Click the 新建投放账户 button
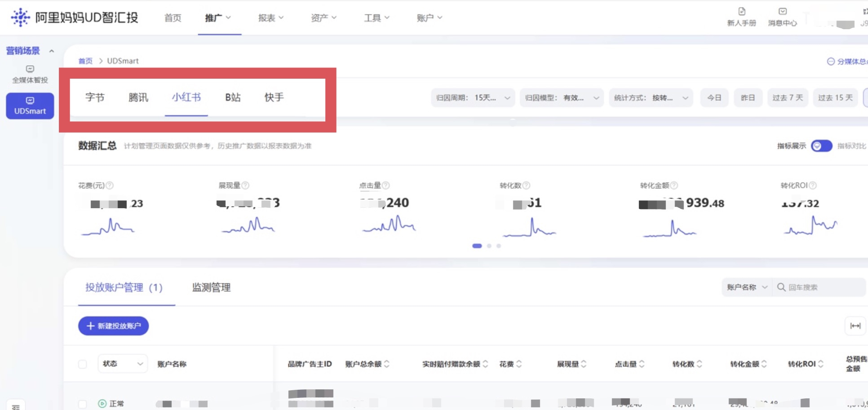Screen dimensions: 868x410 click(x=113, y=326)
